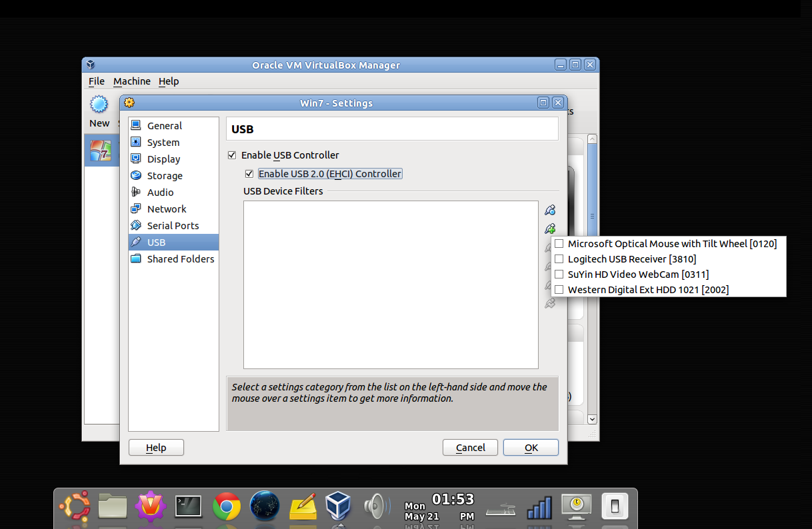Open the Help menu in VirtualBox Manager
812x529 pixels.
click(x=169, y=81)
